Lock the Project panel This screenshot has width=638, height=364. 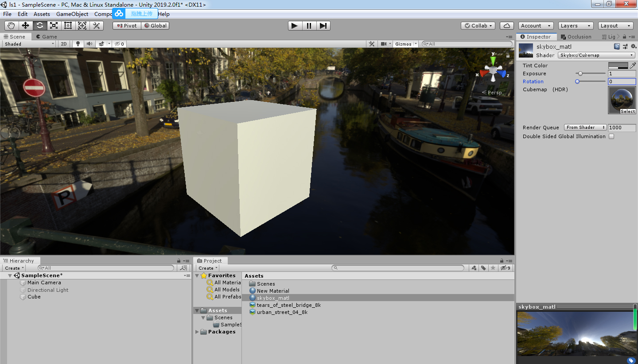(502, 261)
